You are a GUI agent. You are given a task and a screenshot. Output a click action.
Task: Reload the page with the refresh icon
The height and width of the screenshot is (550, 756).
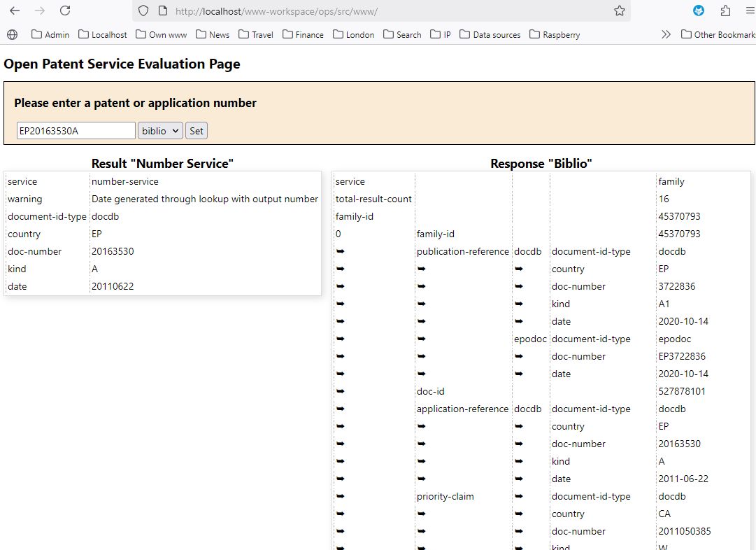[65, 10]
